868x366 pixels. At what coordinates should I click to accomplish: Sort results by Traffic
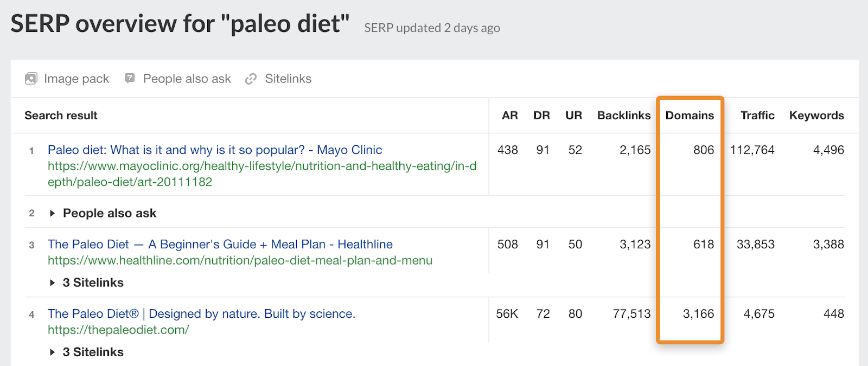tap(758, 115)
